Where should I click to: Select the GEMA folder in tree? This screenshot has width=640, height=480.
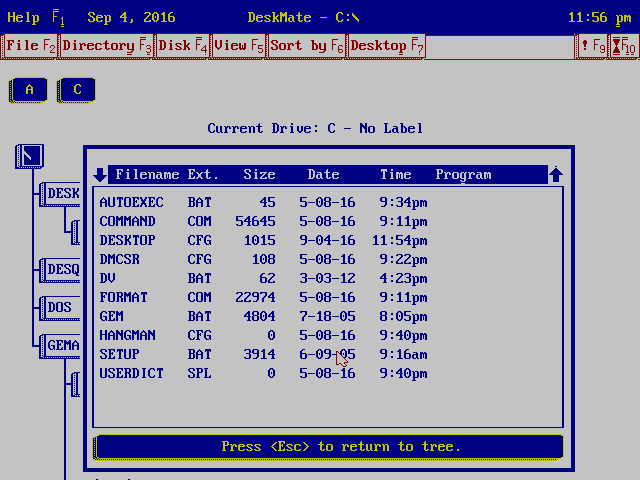click(x=60, y=346)
